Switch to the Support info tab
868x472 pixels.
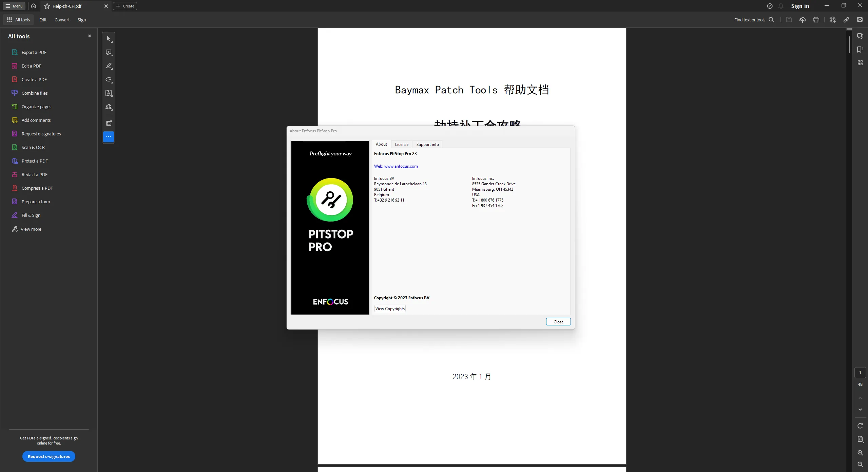pyautogui.click(x=427, y=144)
